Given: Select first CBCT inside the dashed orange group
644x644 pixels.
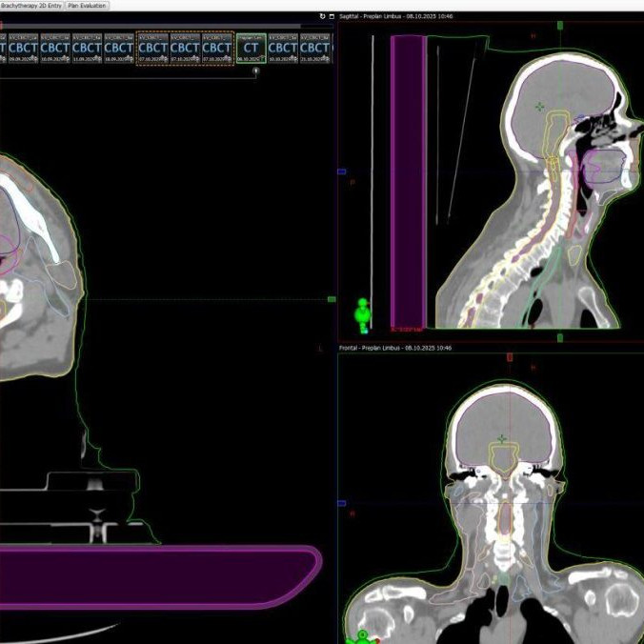Looking at the screenshot, I should pyautogui.click(x=152, y=48).
